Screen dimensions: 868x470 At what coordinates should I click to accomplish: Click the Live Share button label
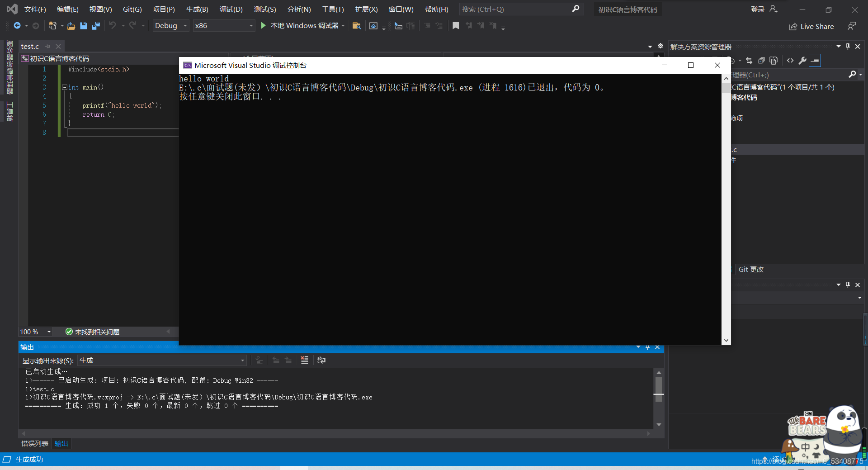817,27
